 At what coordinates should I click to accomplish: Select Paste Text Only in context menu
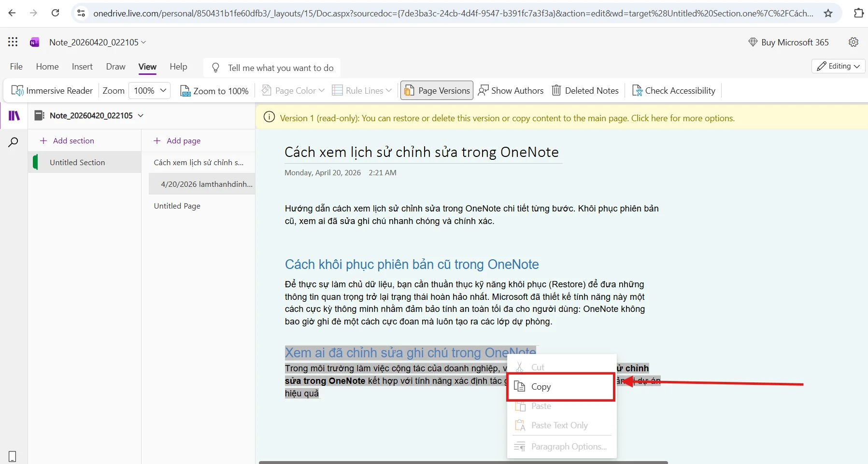pyautogui.click(x=562, y=425)
